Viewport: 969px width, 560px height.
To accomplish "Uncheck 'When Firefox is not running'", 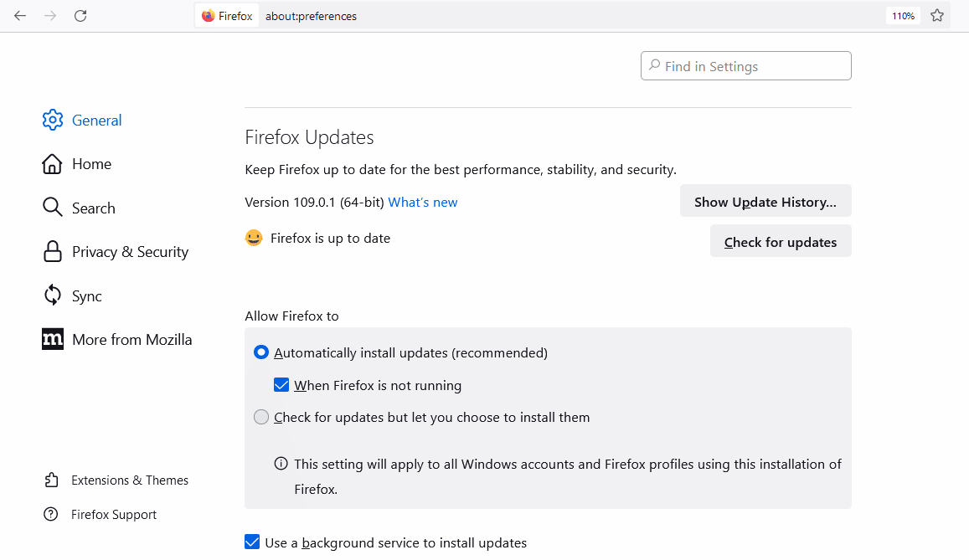I will [281, 384].
